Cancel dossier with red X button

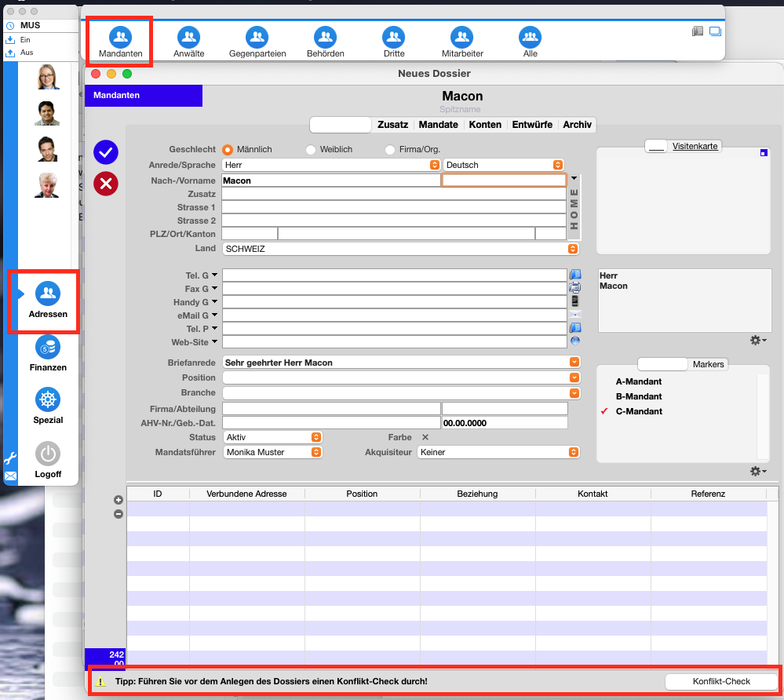[x=105, y=184]
